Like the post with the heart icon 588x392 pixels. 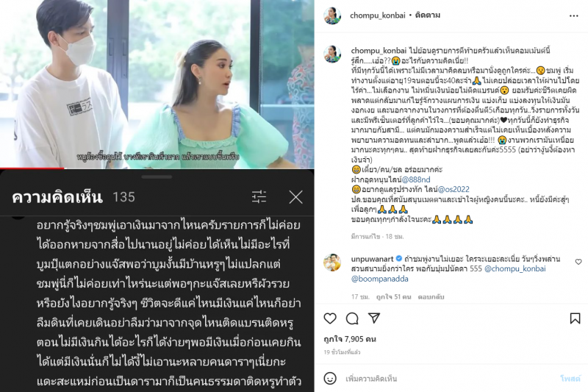[330, 318]
